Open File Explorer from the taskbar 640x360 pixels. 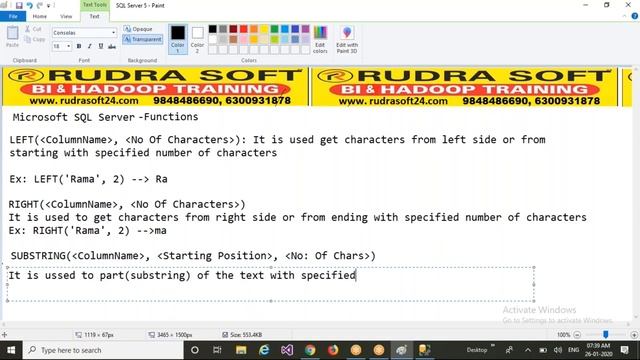pos(241,350)
